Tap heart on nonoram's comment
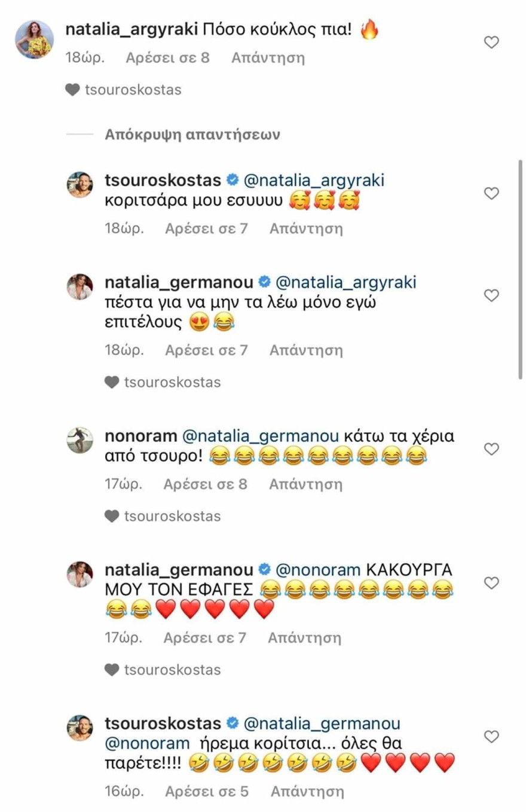The height and width of the screenshot is (812, 526). pyautogui.click(x=491, y=450)
